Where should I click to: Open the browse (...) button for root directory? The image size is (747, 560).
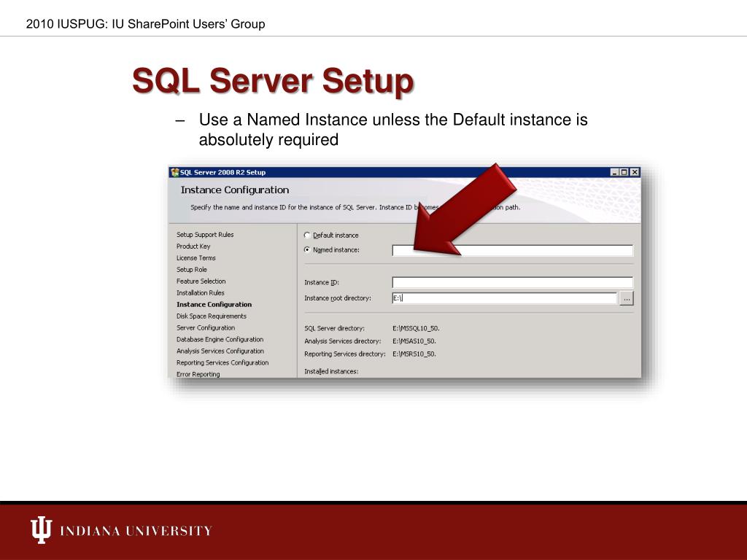[x=627, y=298]
